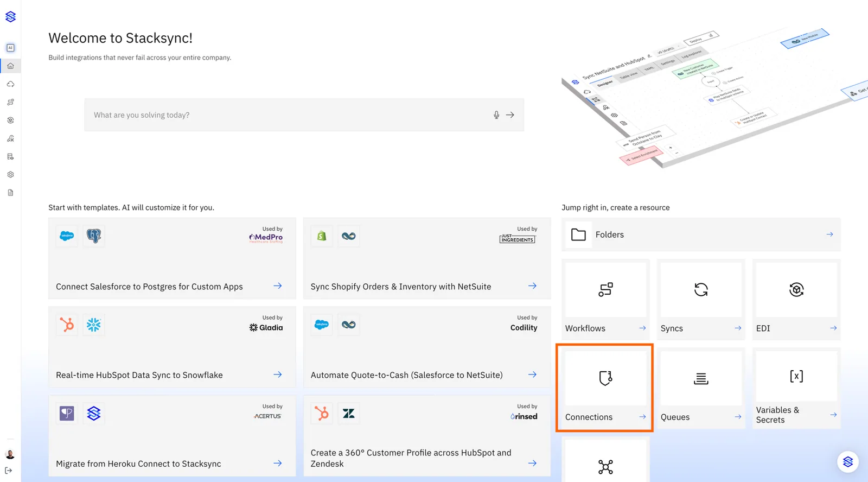868x482 pixels.
Task: Click the Folders folder icon
Action: (x=578, y=234)
